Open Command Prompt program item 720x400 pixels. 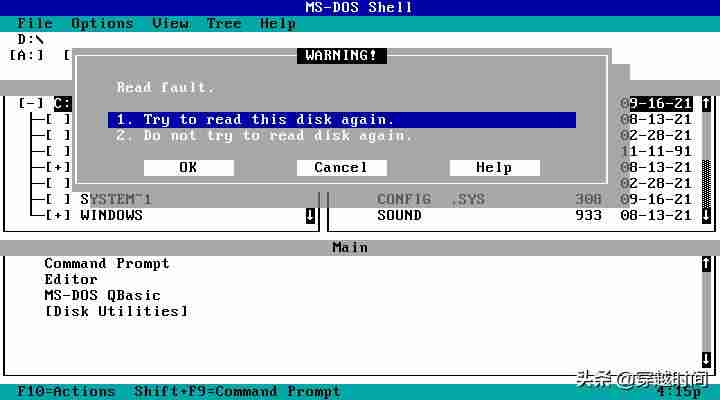coord(107,264)
